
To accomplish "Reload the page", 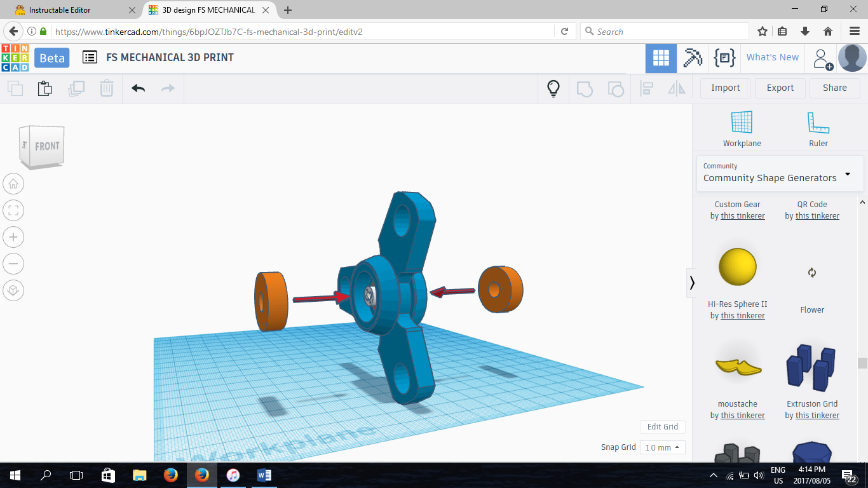I will (x=564, y=31).
